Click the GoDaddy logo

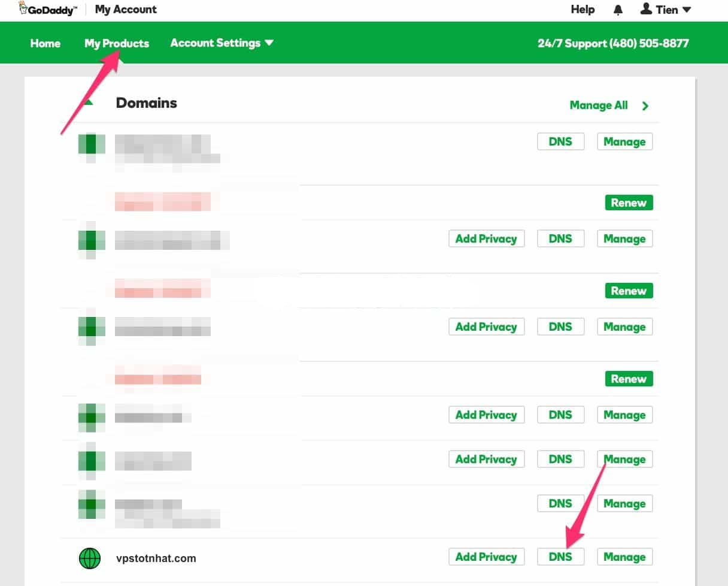pos(48,9)
